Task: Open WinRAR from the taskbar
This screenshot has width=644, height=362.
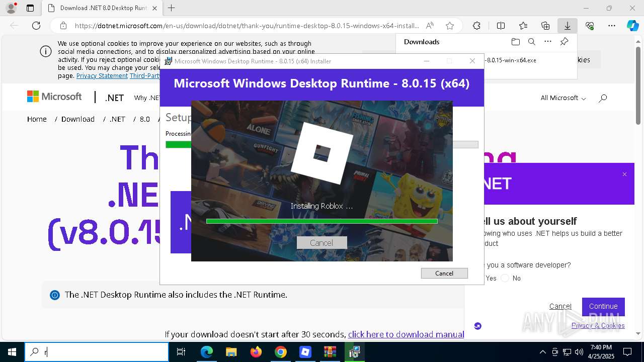Action: point(330,352)
